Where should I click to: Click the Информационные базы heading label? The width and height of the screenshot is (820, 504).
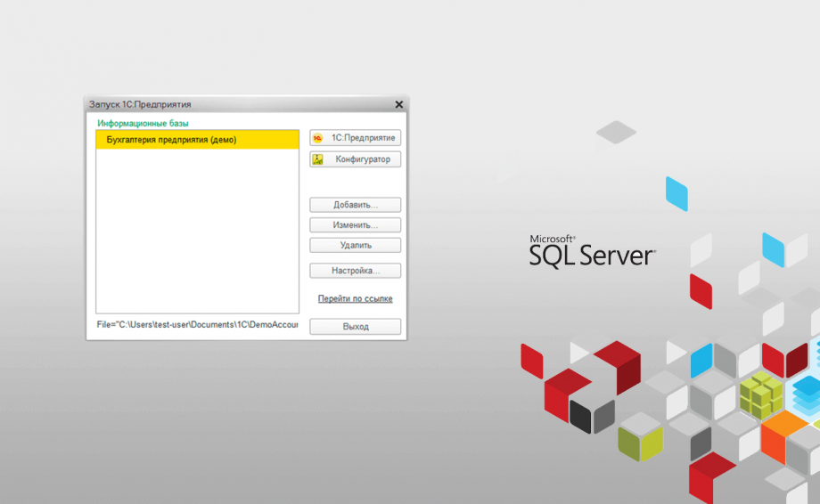click(143, 123)
